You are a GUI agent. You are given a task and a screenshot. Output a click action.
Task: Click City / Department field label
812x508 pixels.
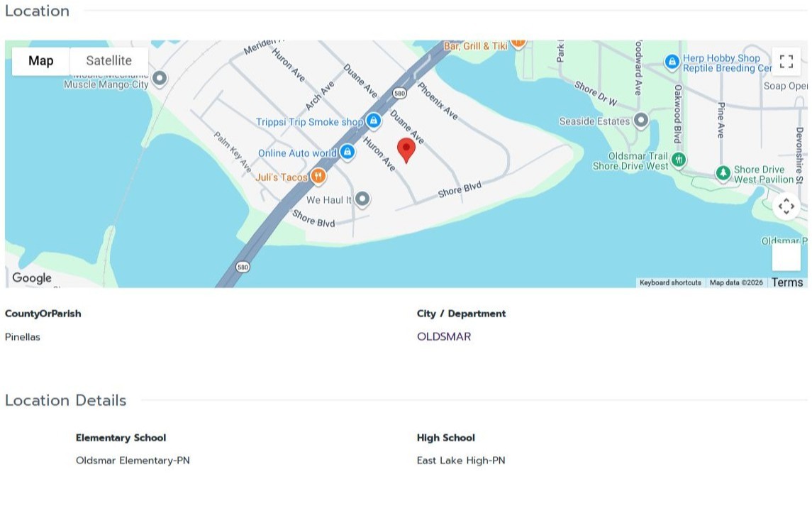[461, 314]
